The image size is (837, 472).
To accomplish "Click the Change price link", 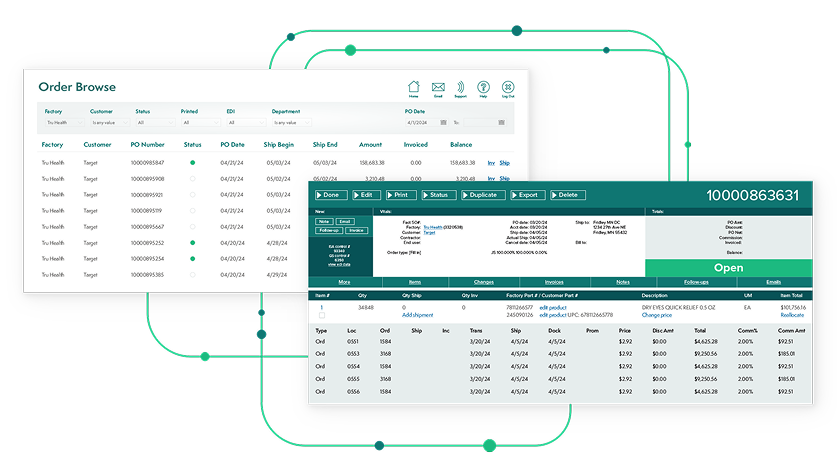I will click(x=657, y=316).
